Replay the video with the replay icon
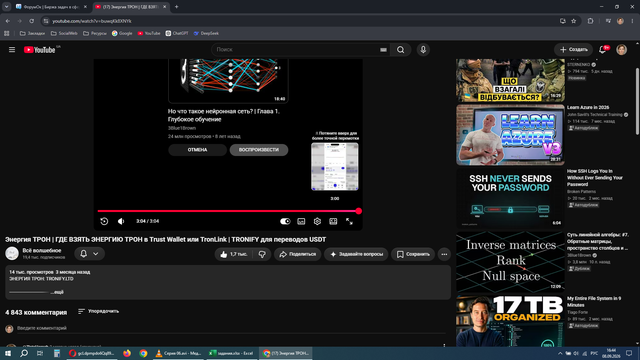The height and width of the screenshot is (360, 640). point(104,221)
